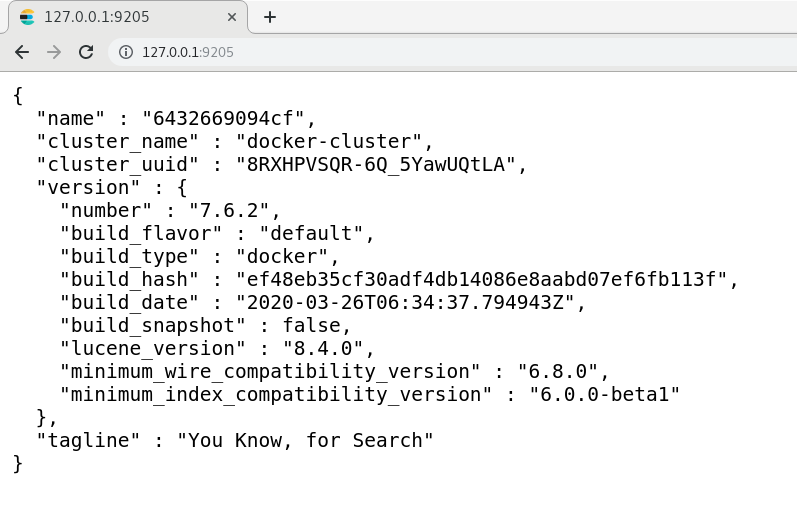Click the "docker-cluster" cluster name value
This screenshot has height=508, width=797.
pyautogui.click(x=329, y=141)
